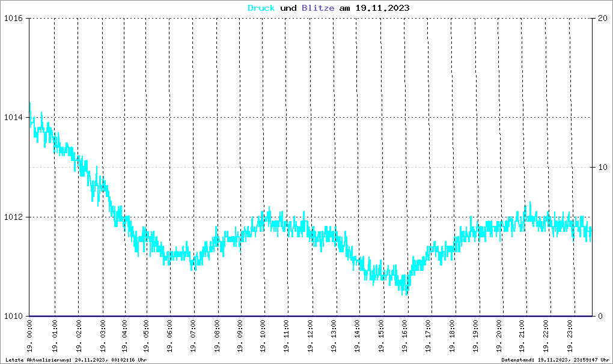Click the 1014 label on left axis

[14, 118]
